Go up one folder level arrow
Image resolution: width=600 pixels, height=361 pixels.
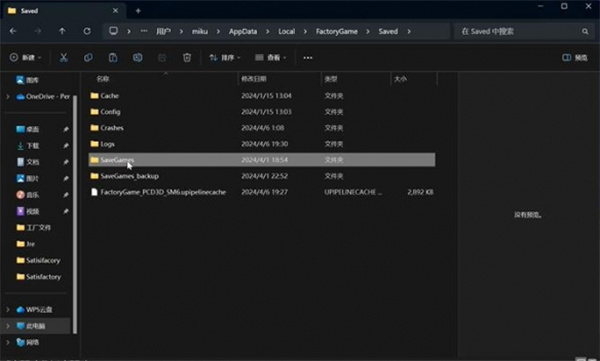pyautogui.click(x=62, y=31)
